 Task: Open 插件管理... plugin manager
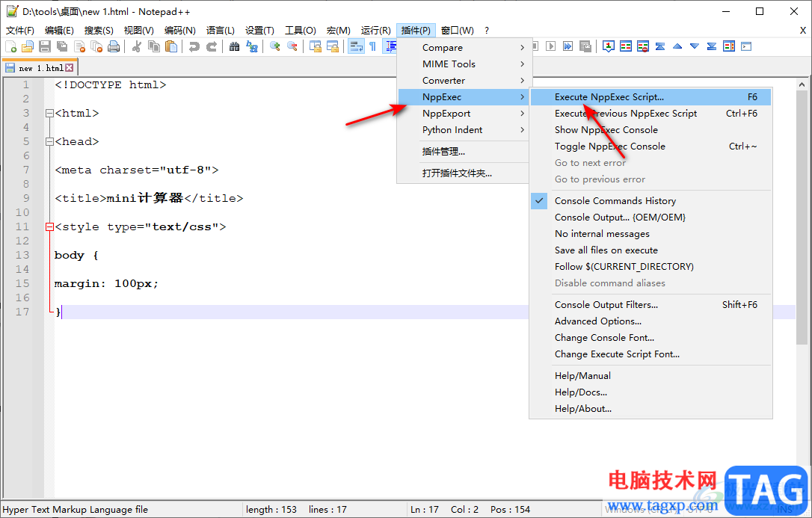(x=464, y=152)
